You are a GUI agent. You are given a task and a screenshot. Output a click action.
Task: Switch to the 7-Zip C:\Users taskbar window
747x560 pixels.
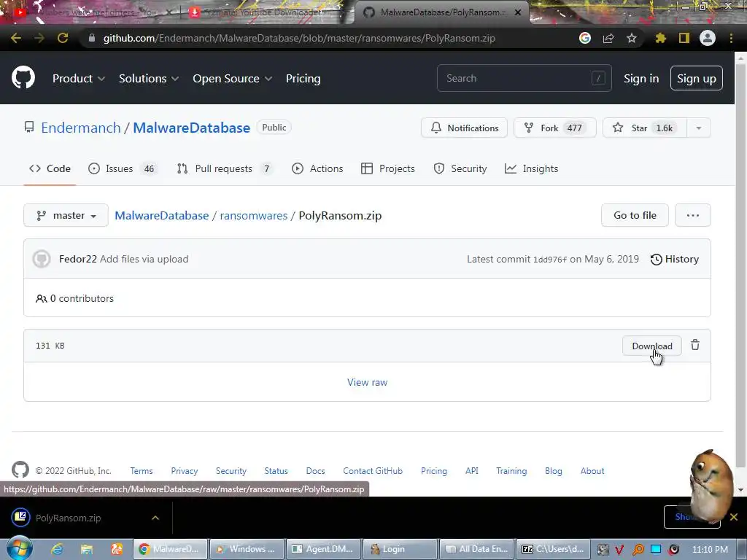(x=553, y=549)
